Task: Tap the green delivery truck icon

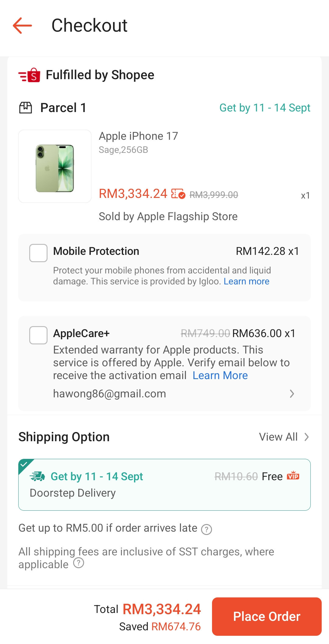Action: point(37,476)
